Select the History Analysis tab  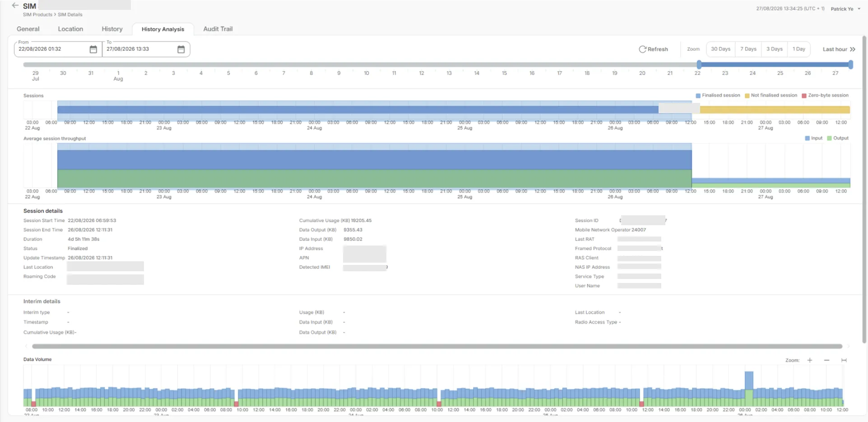pyautogui.click(x=163, y=29)
